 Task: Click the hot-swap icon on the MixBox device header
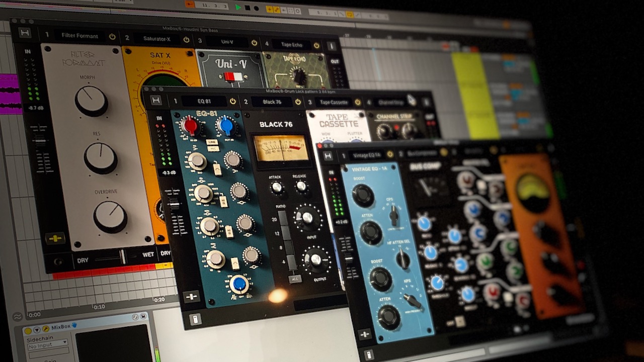[135, 317]
